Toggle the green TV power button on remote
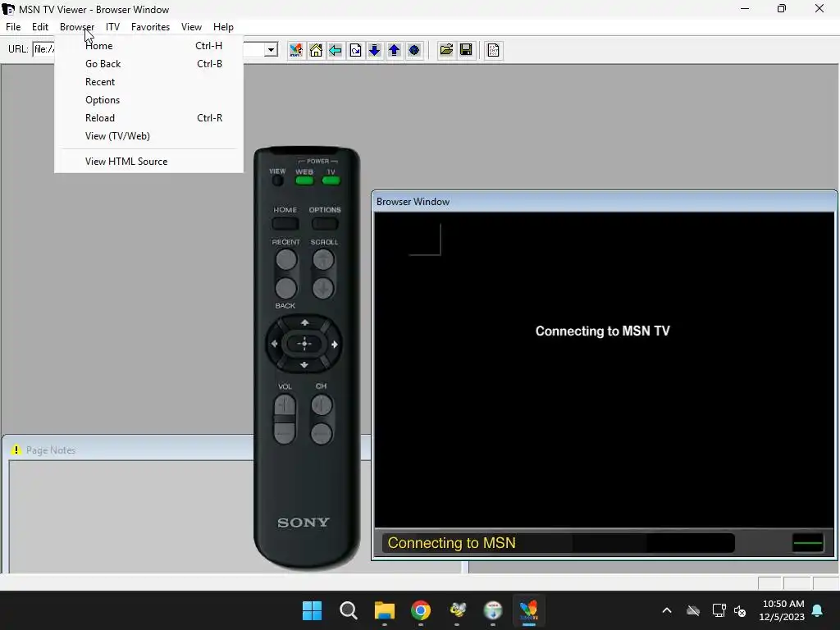This screenshot has width=840, height=630. [331, 180]
